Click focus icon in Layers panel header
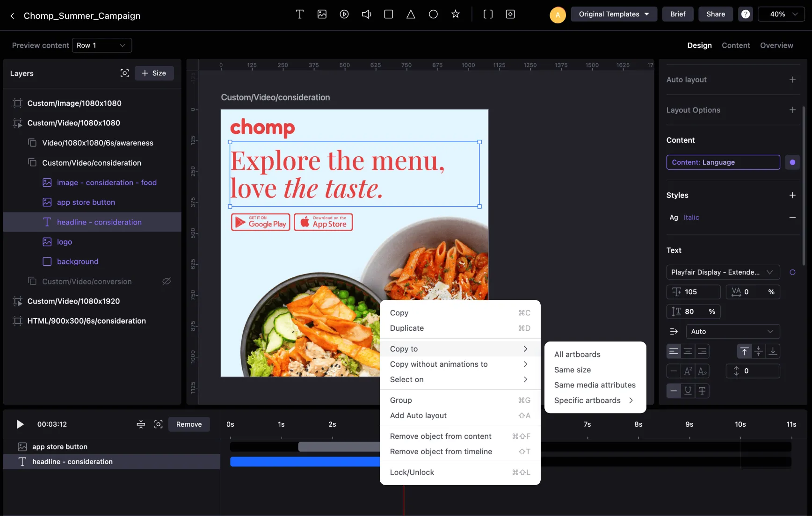Screen dimensions: 812x516 click(124, 73)
